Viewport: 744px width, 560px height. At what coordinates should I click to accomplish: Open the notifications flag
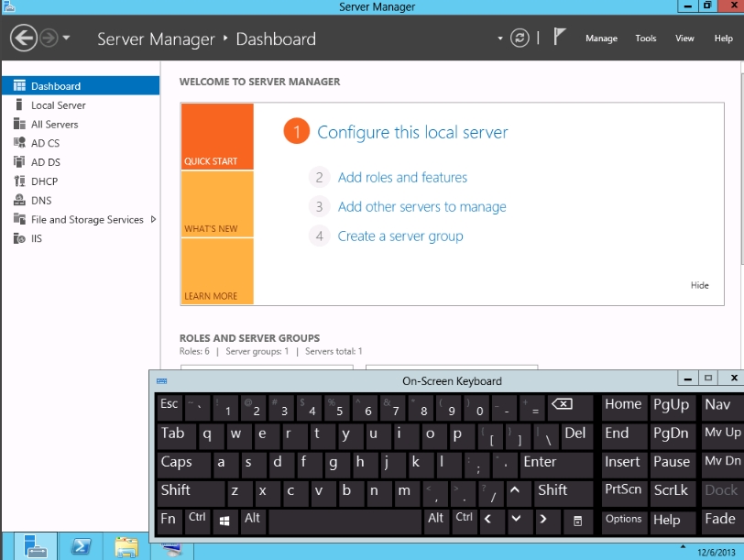559,37
